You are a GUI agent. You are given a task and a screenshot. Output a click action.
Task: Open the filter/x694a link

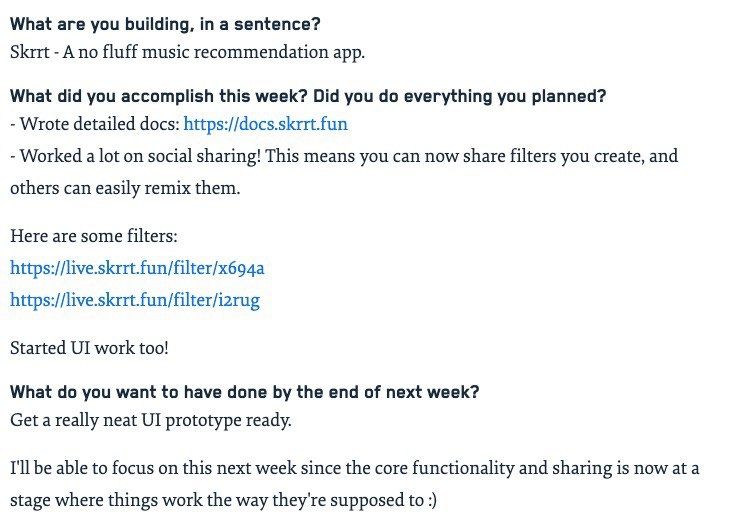[x=137, y=268]
